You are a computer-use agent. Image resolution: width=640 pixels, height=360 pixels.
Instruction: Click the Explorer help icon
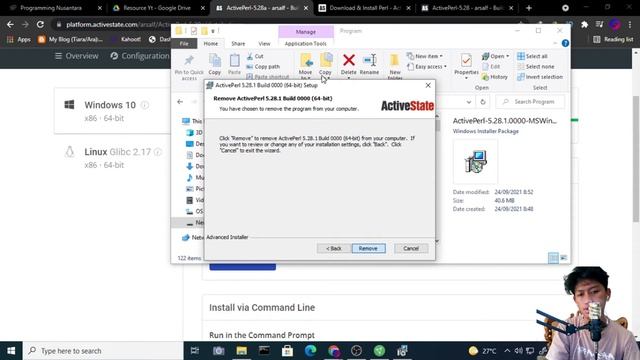(565, 43)
